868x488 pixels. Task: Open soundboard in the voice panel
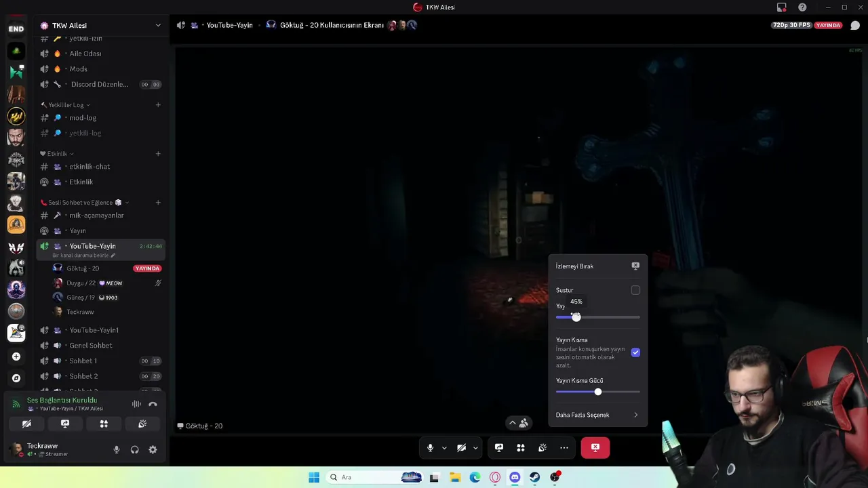pos(142,424)
